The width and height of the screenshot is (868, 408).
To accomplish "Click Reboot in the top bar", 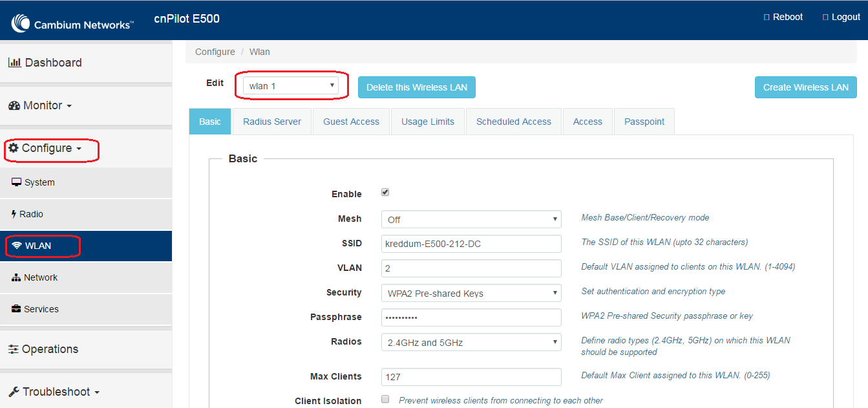I will tap(783, 17).
